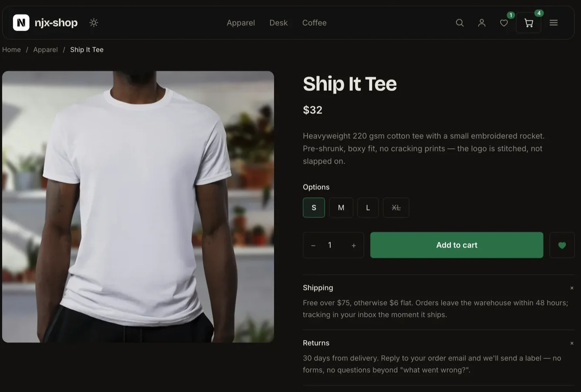Click the njx-shop N logo

click(21, 23)
